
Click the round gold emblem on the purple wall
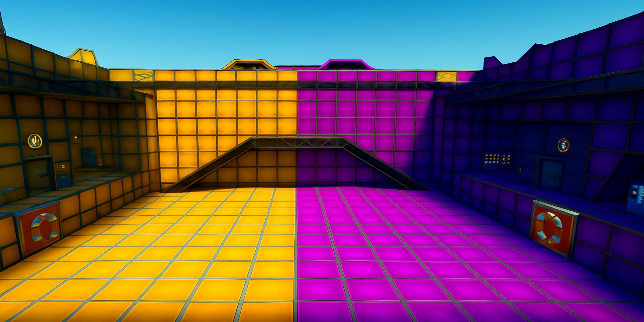[563, 145]
